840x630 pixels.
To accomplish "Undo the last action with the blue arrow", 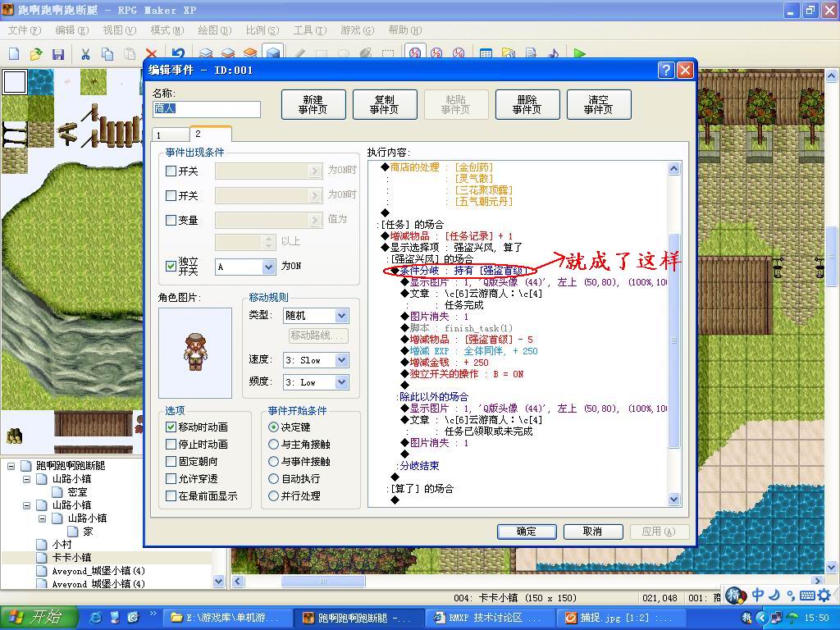I will click(x=178, y=53).
